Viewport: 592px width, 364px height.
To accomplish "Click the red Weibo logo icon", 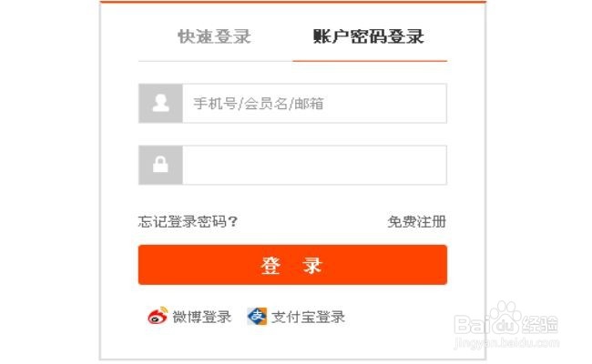I will (x=158, y=316).
